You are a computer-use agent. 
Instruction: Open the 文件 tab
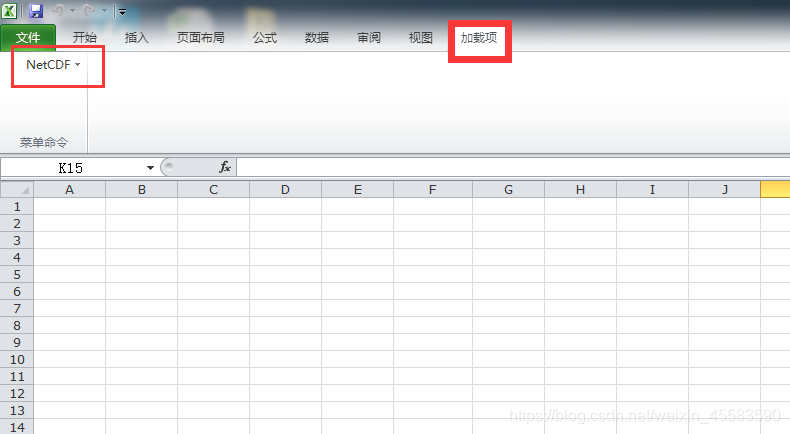[28, 37]
